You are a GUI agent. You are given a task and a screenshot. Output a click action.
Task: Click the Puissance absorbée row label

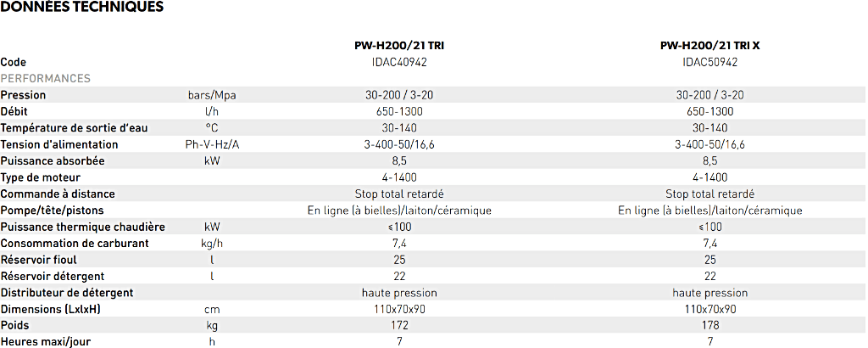53,160
